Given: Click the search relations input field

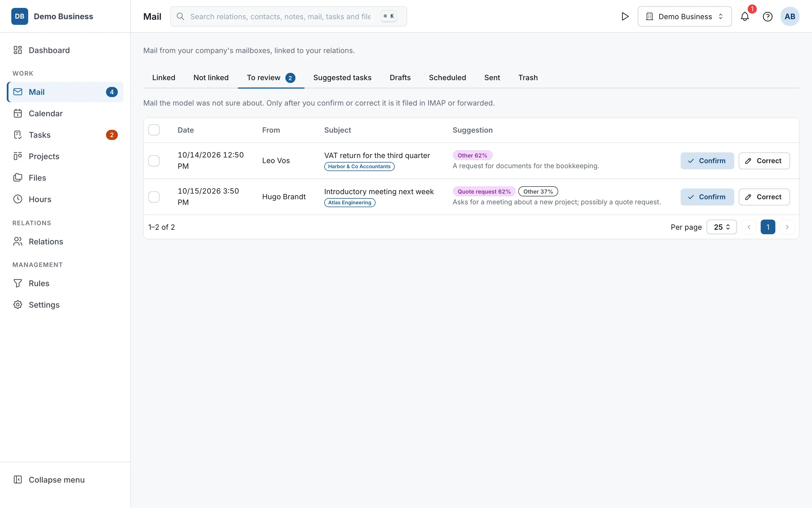Looking at the screenshot, I should pyautogui.click(x=288, y=16).
